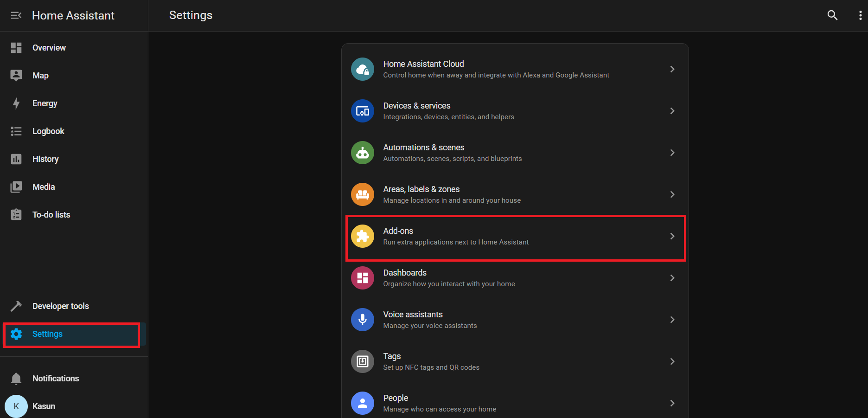Open Automations & scenes title
This screenshot has height=418, width=868.
(424, 148)
